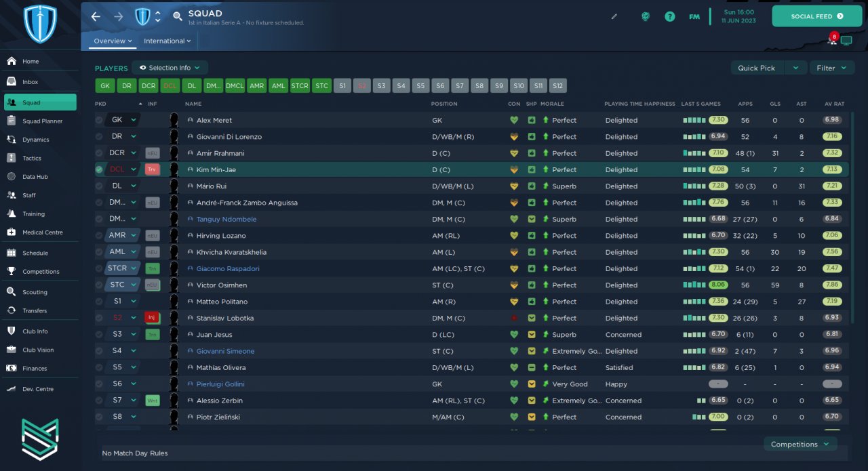The height and width of the screenshot is (471, 868).
Task: Open Club Info page
Action: point(39,331)
